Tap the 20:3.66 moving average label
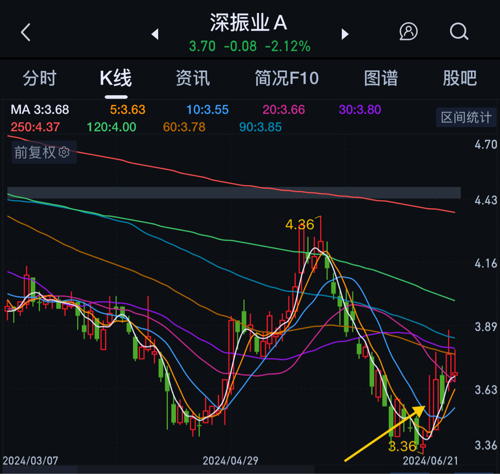The image size is (500, 474). [284, 110]
